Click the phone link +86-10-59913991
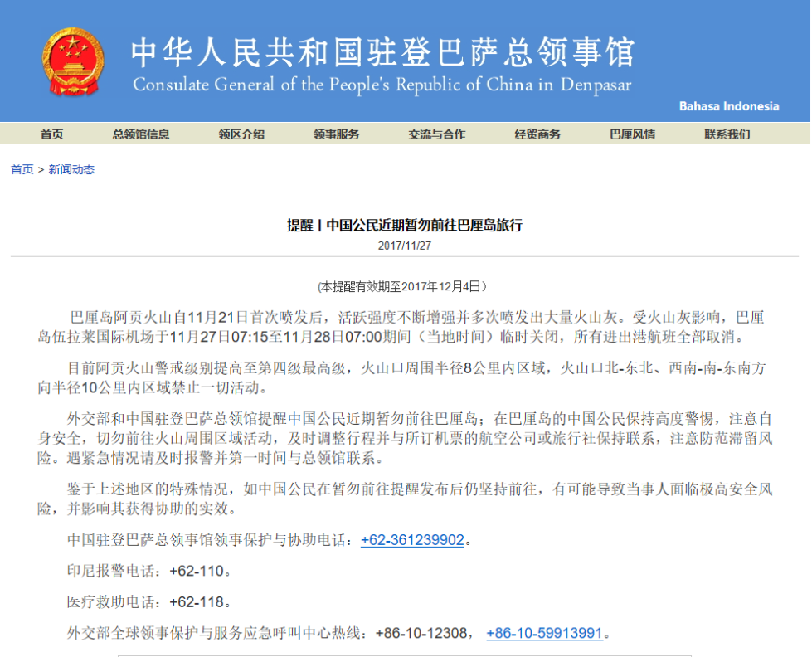The width and height of the screenshot is (812, 657). coord(544,633)
